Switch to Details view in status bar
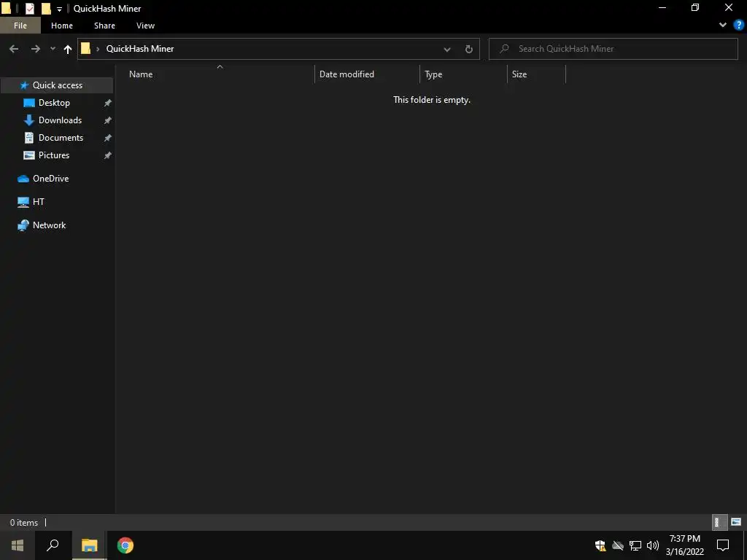The height and width of the screenshot is (560, 747). (719, 522)
